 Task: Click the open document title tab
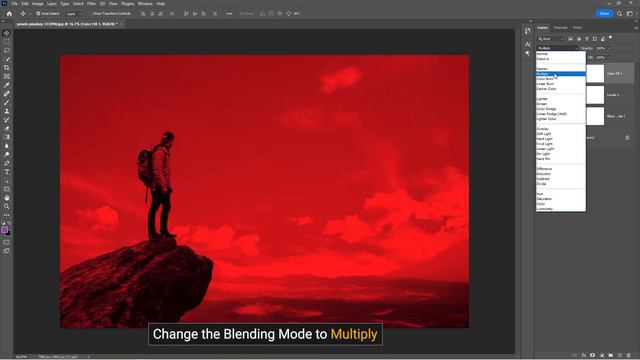67,24
